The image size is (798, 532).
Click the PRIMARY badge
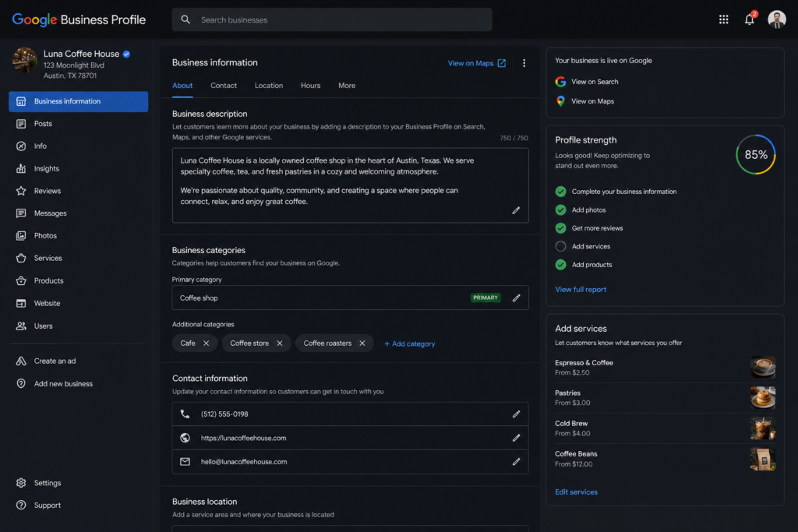click(x=486, y=298)
